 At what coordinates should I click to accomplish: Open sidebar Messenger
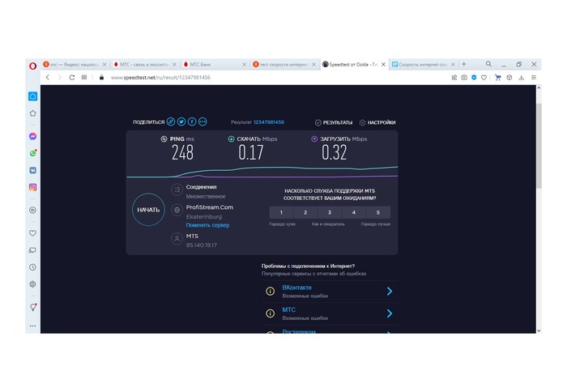33,136
